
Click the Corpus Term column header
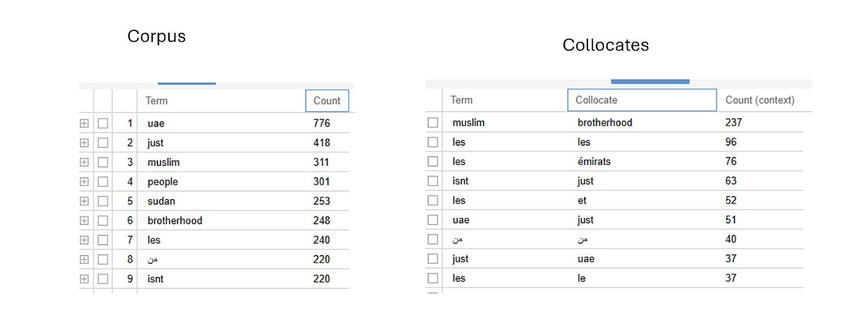tap(157, 101)
